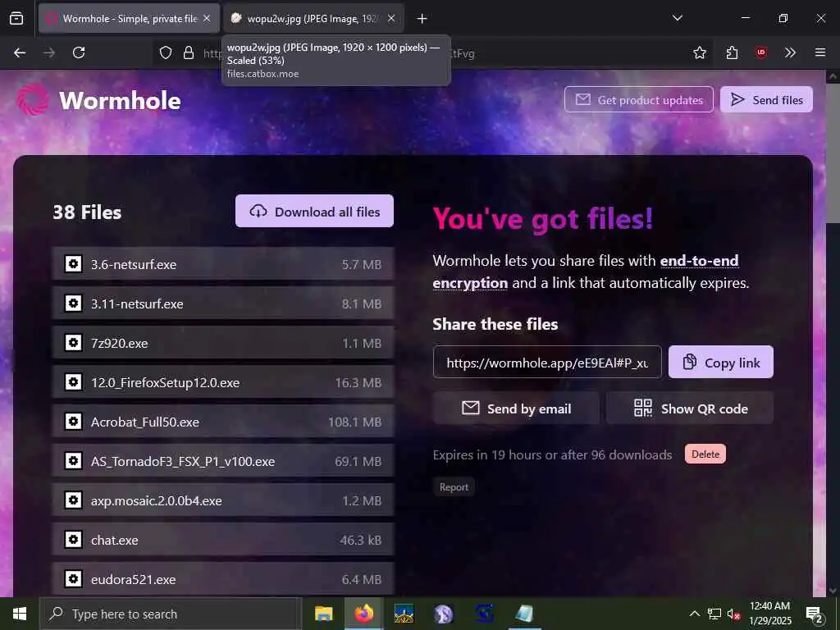The height and width of the screenshot is (630, 840).
Task: Switch to Wormhole tab
Action: [x=129, y=19]
